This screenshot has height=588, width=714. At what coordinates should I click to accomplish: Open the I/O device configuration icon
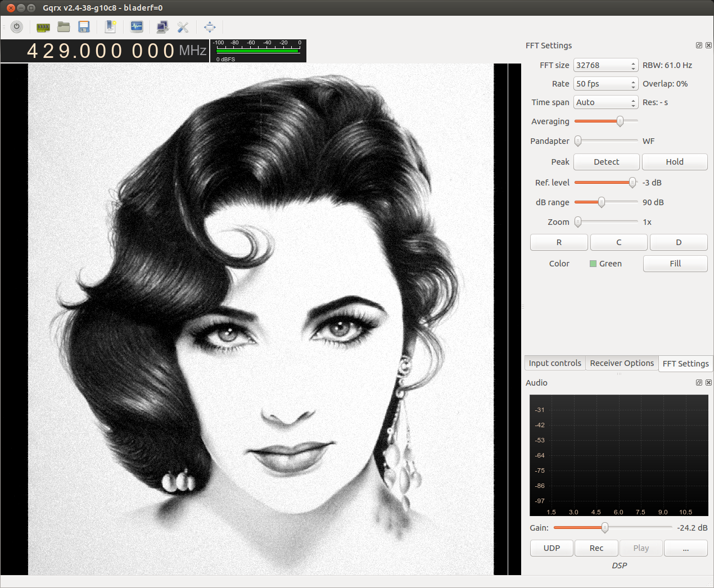(43, 27)
